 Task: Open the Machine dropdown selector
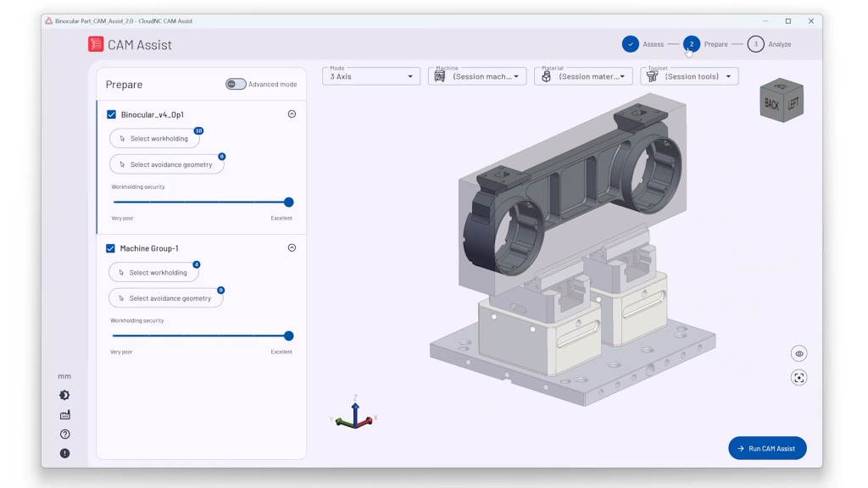tap(478, 76)
